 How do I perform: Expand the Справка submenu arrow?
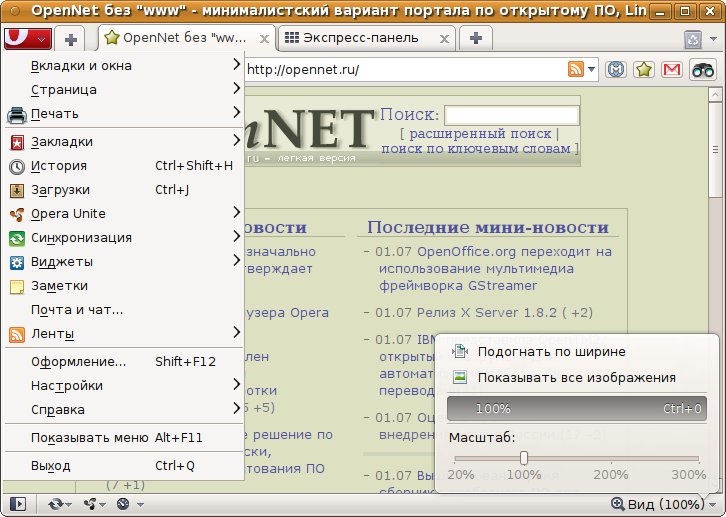pyautogui.click(x=236, y=408)
